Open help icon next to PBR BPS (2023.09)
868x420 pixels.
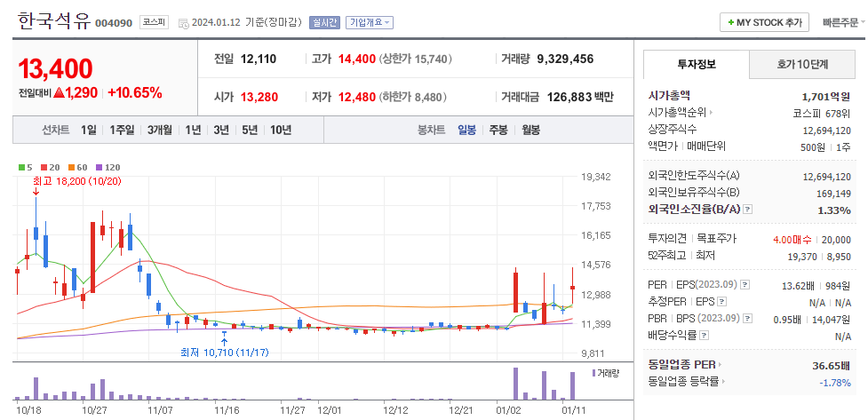point(748,319)
